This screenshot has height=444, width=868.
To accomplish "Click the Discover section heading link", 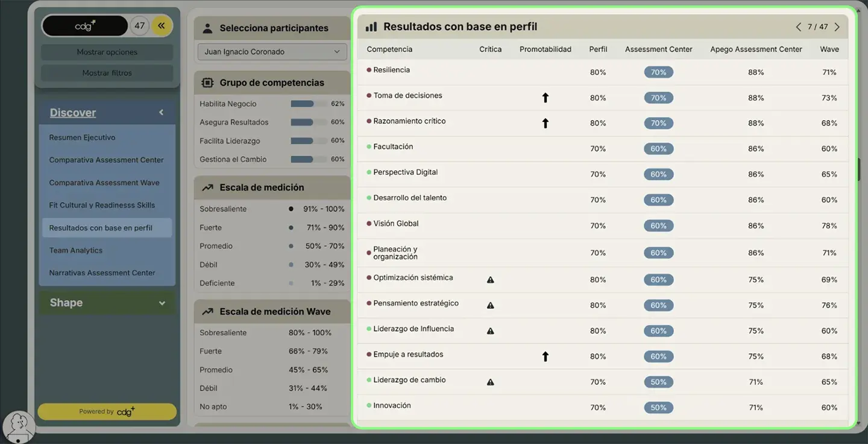I will pyautogui.click(x=73, y=112).
